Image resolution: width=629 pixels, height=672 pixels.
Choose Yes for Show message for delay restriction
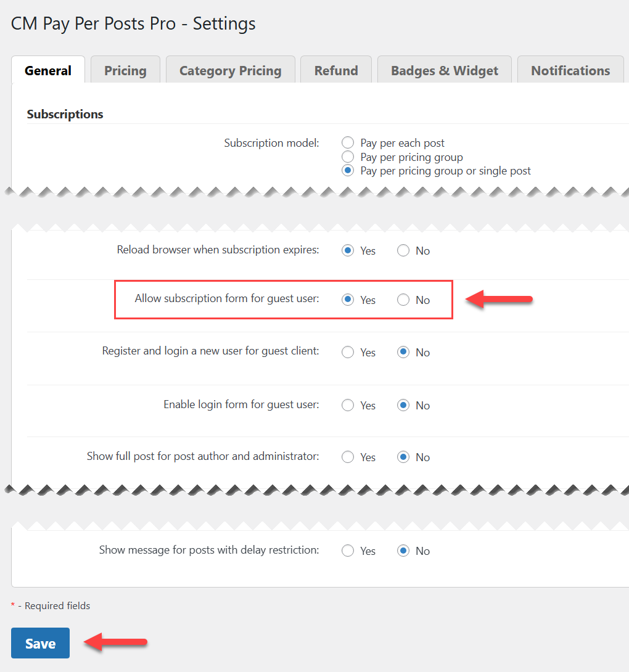348,551
